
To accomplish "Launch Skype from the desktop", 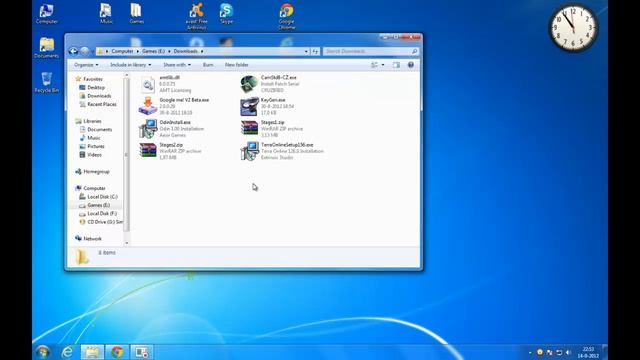I will click(x=226, y=13).
